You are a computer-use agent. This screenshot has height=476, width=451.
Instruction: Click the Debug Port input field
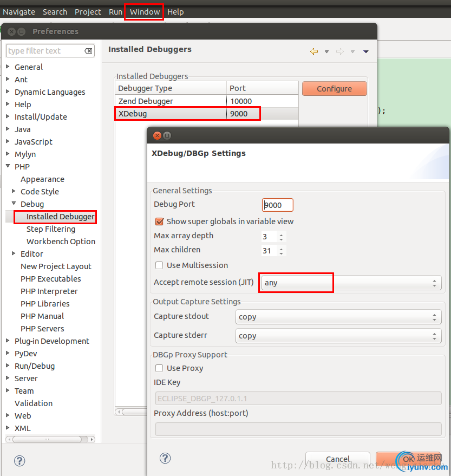(277, 205)
